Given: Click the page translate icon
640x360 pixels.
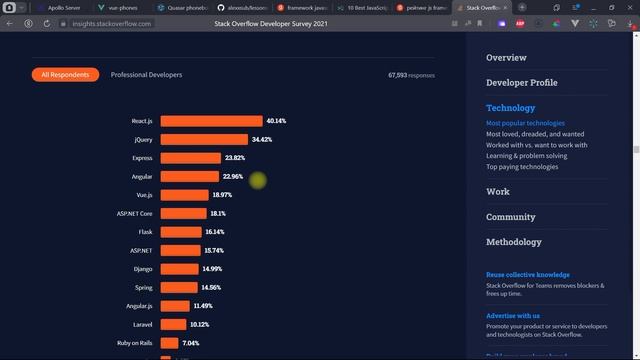Looking at the screenshot, I should [x=468, y=24].
